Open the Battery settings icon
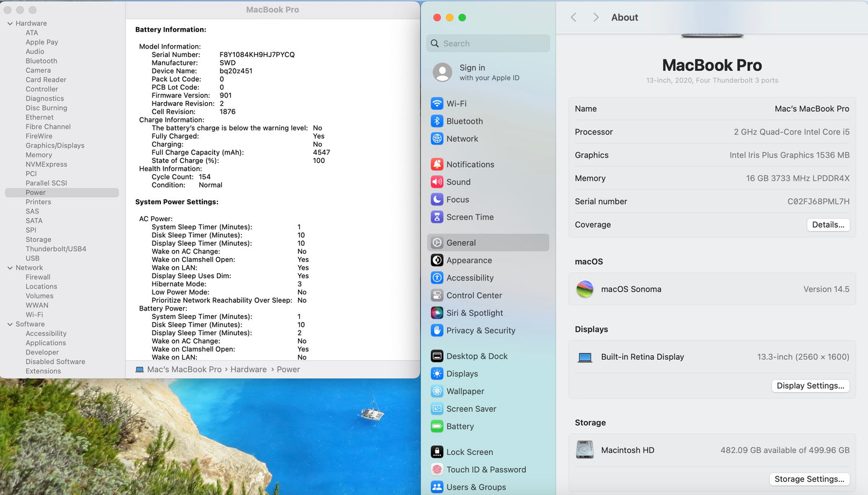 pos(437,426)
